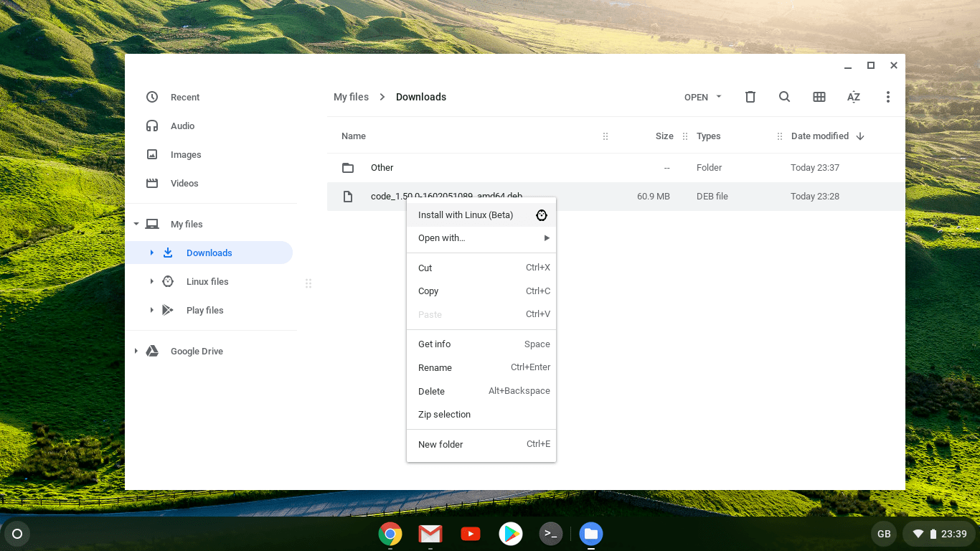This screenshot has height=551, width=980.
Task: Open the Videos section
Action: click(x=184, y=183)
